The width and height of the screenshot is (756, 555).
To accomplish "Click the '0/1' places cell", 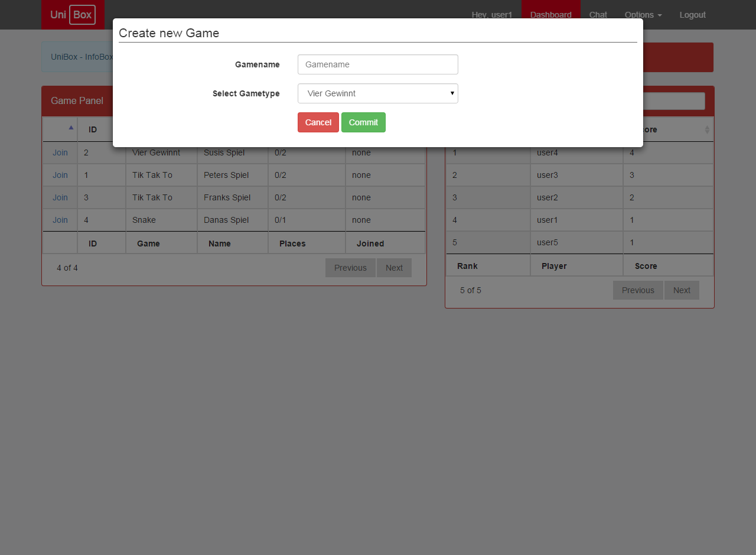I will pyautogui.click(x=307, y=220).
